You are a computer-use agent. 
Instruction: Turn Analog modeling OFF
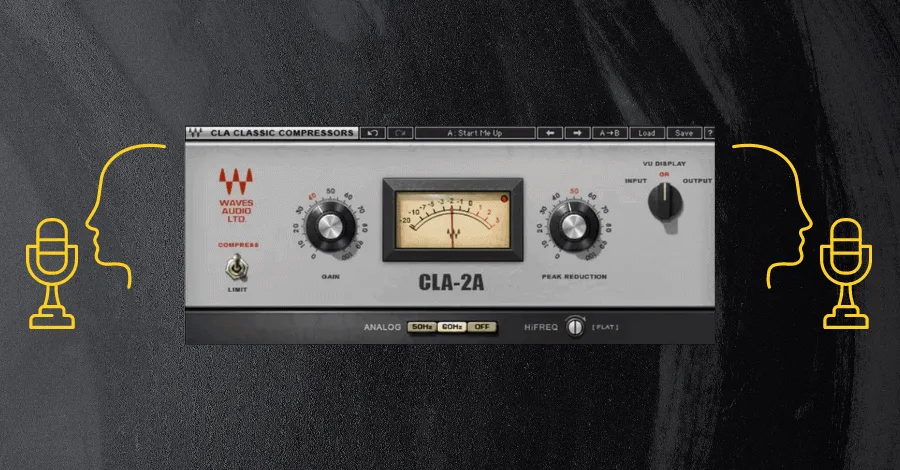tap(482, 327)
